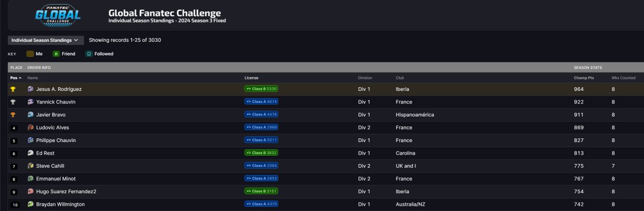Image resolution: width=644 pixels, height=211 pixels.
Task: Click the position 7 badge
Action: (13, 167)
